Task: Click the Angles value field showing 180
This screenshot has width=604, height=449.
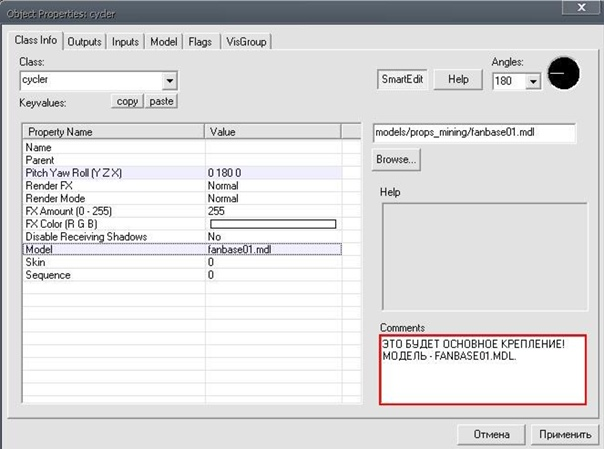Action: [x=509, y=81]
